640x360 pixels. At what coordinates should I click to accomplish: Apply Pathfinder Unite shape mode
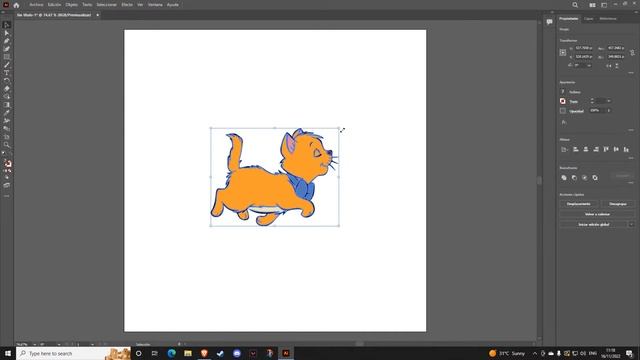pyautogui.click(x=564, y=178)
